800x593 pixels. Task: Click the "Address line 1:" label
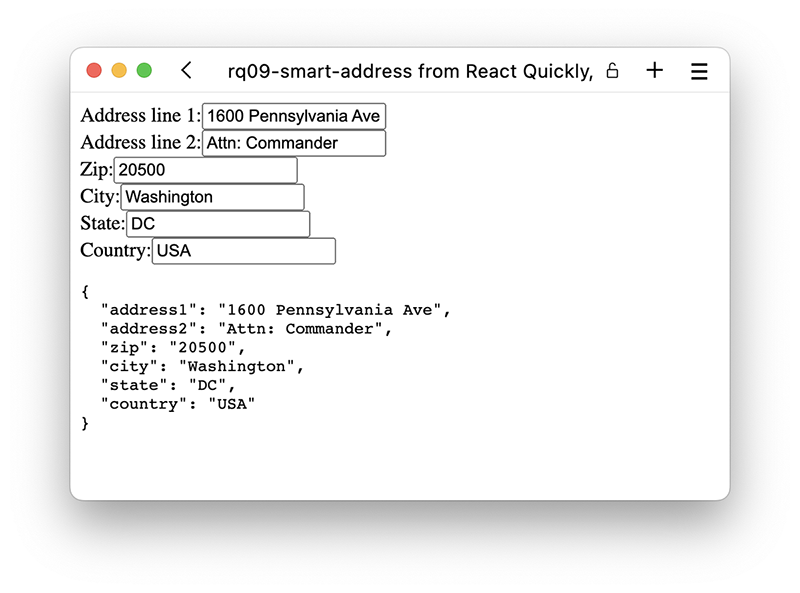click(x=140, y=116)
